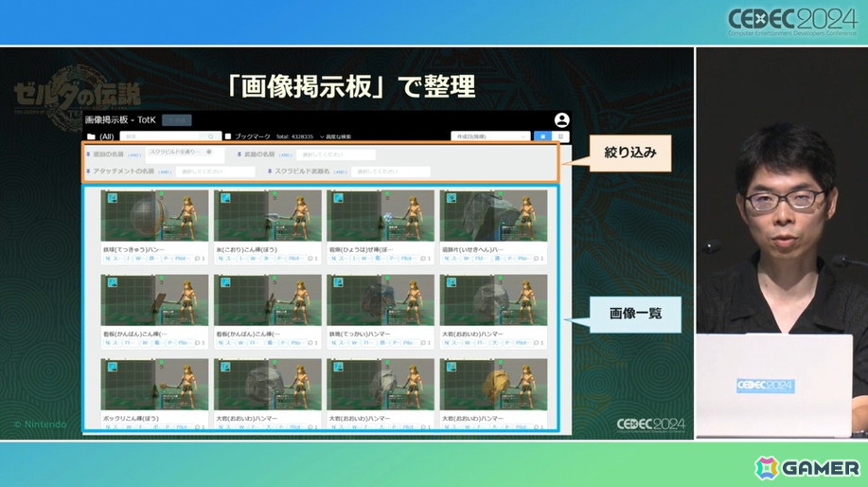Open comments on 氷(こおり)こん棒 card
Viewport: 868px width, 487px height.
point(312,259)
